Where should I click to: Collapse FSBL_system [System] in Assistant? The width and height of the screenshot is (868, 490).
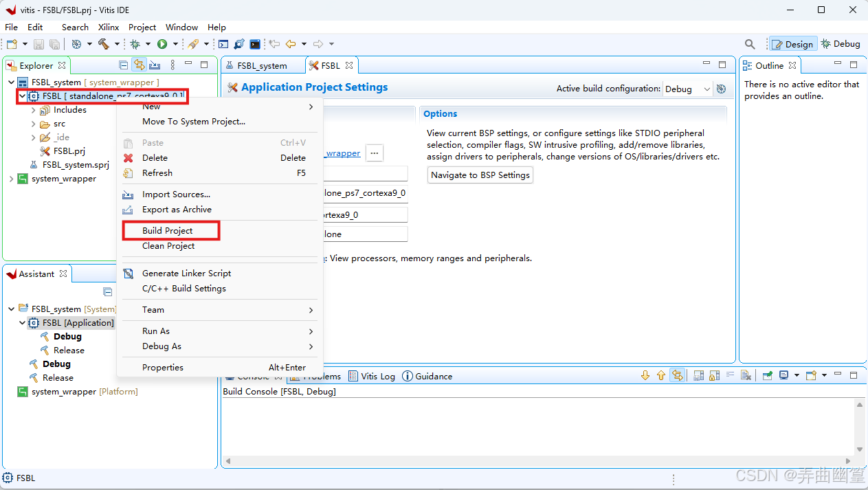click(x=12, y=309)
